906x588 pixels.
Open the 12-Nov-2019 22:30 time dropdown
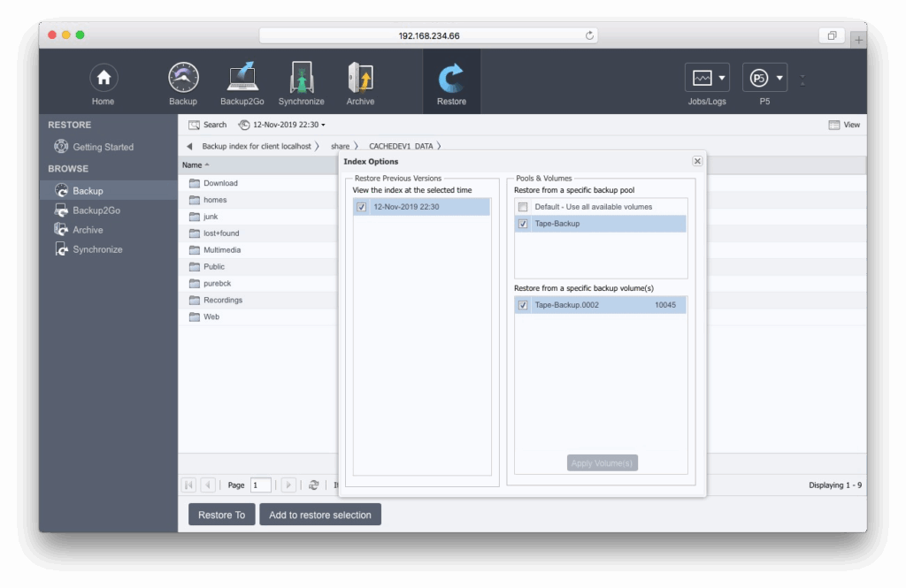[x=282, y=125]
